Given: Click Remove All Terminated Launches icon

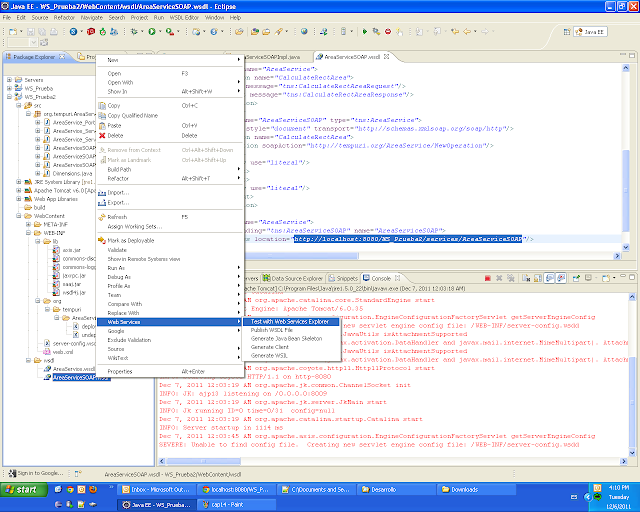Looking at the screenshot, I should click(x=510, y=278).
